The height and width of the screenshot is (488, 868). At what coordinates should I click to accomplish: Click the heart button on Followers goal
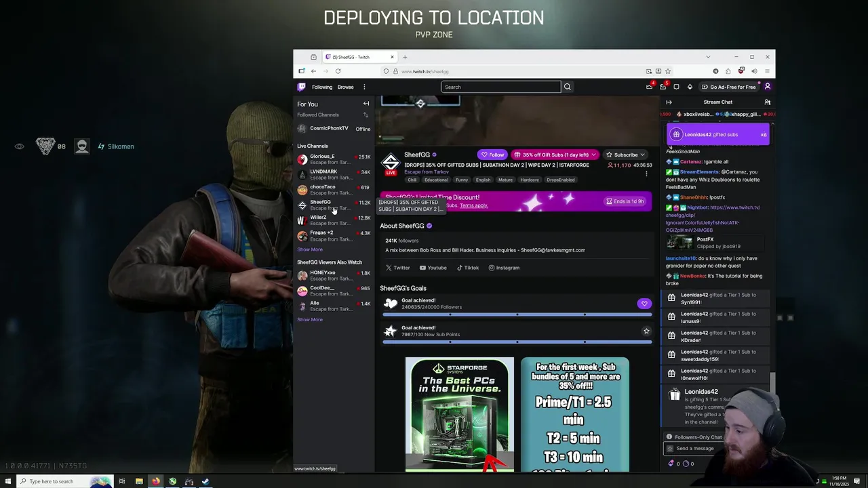click(x=644, y=304)
